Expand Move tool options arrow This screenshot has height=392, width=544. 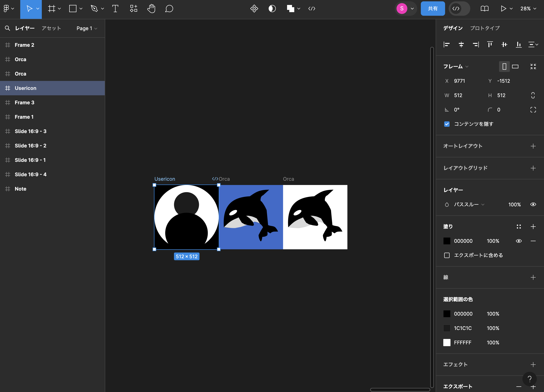(x=38, y=9)
